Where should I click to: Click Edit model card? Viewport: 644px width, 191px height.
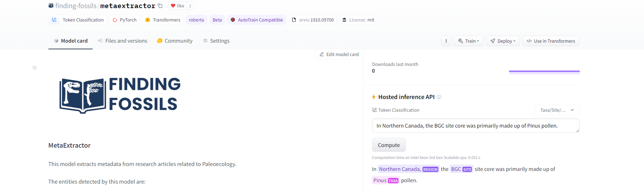pos(339,54)
